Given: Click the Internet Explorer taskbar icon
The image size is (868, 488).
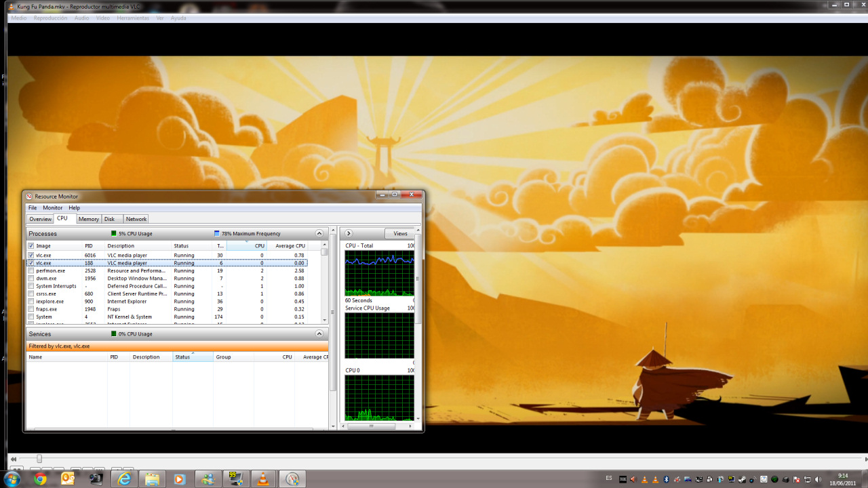Looking at the screenshot, I should click(124, 479).
